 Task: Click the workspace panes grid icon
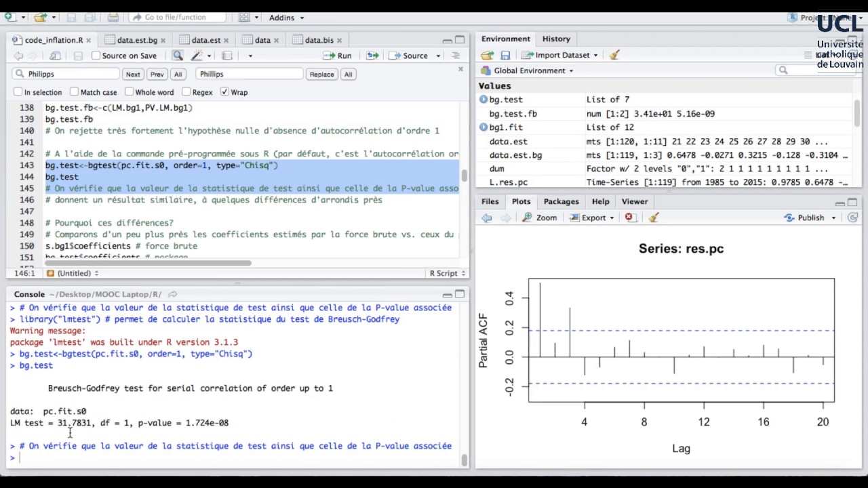click(x=244, y=17)
